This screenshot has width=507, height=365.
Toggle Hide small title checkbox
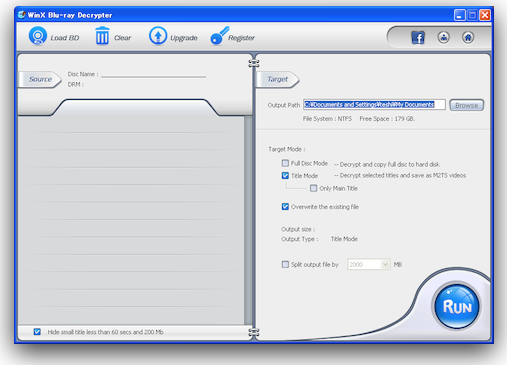pos(37,332)
